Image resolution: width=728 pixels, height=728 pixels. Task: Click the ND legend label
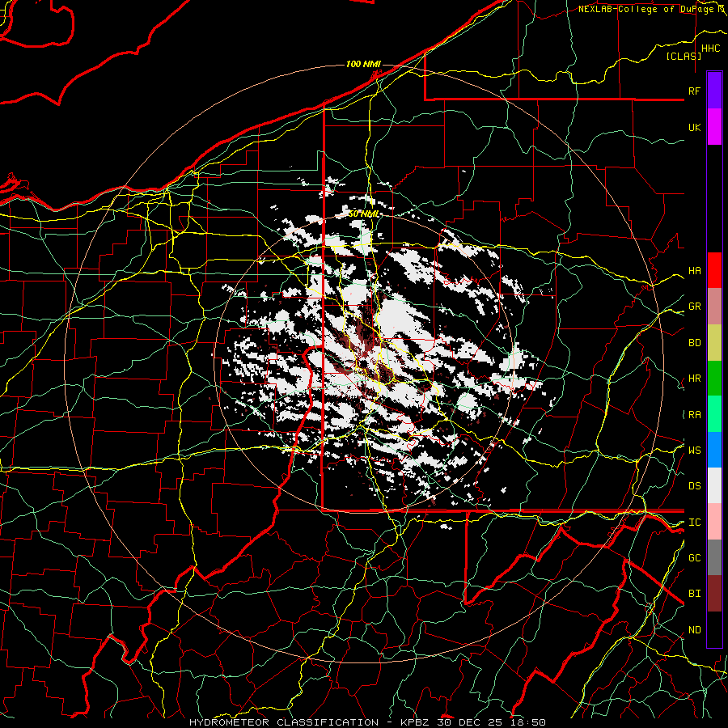[694, 630]
